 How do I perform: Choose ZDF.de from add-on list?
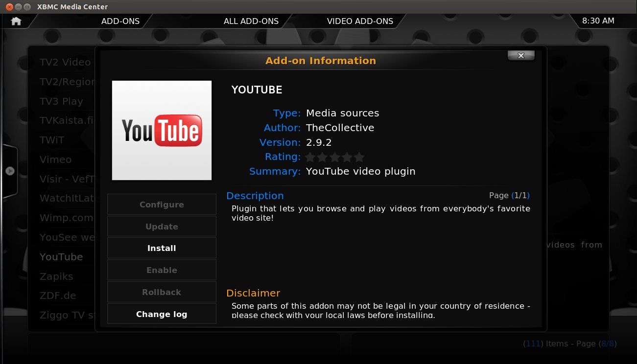(58, 296)
